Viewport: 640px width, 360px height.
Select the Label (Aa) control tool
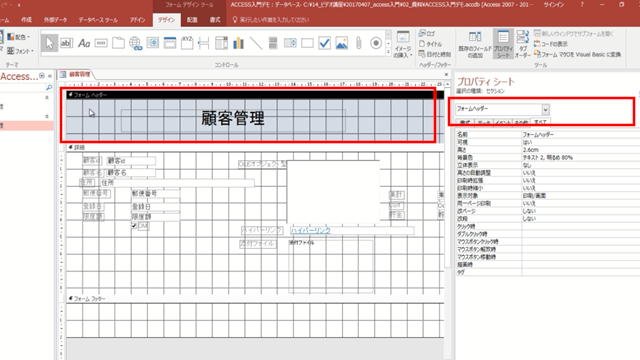click(84, 43)
